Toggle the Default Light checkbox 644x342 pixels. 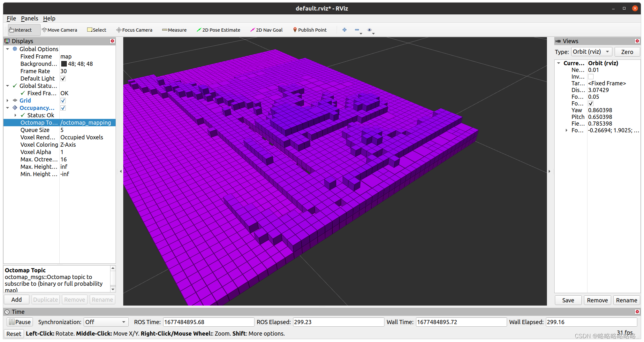(x=63, y=78)
